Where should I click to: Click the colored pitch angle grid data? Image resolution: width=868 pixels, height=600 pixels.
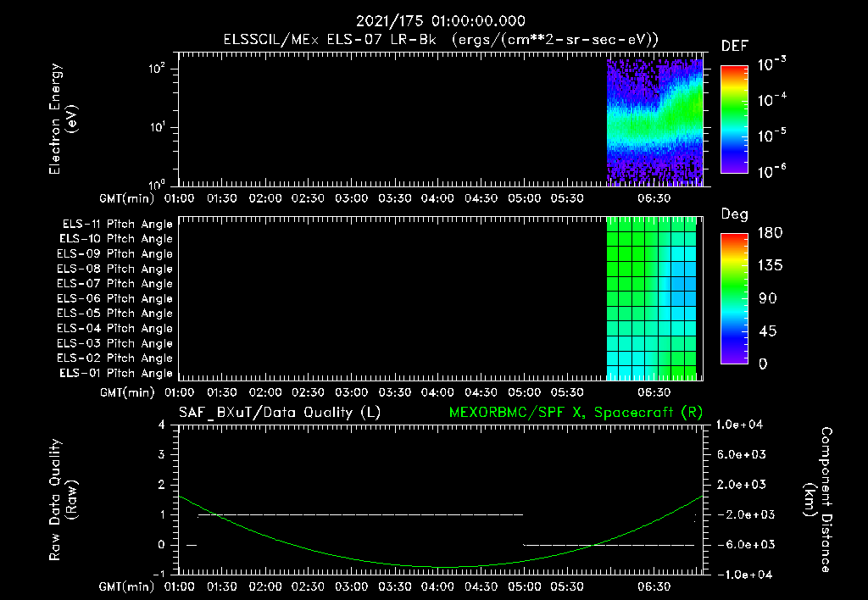pyautogui.click(x=652, y=298)
